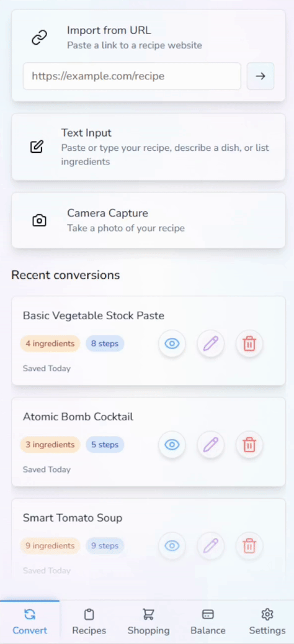Screen dimensions: 294x644
Task: Open the Text Input card
Action: (148, 147)
